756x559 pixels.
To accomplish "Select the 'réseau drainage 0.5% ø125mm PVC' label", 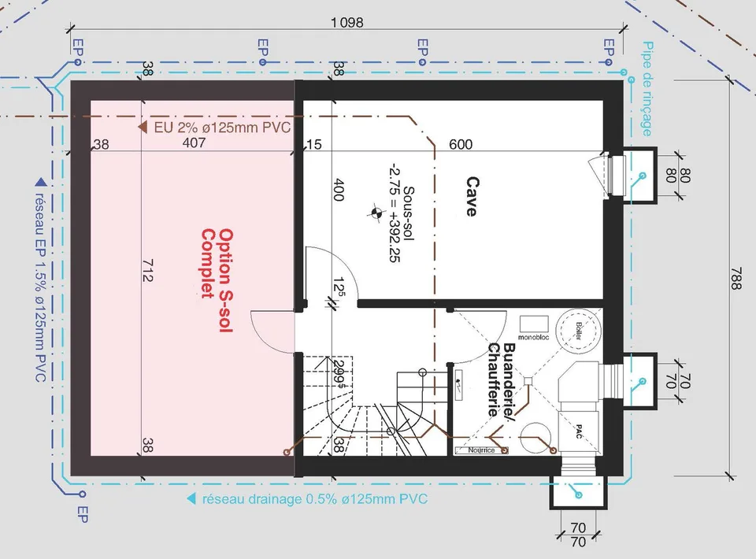I will point(315,498).
